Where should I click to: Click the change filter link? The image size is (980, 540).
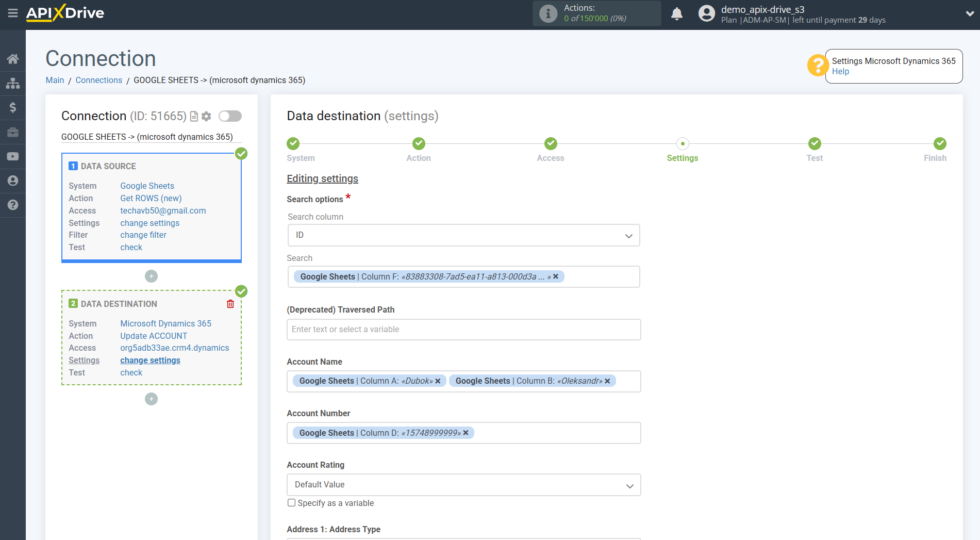[x=143, y=235]
